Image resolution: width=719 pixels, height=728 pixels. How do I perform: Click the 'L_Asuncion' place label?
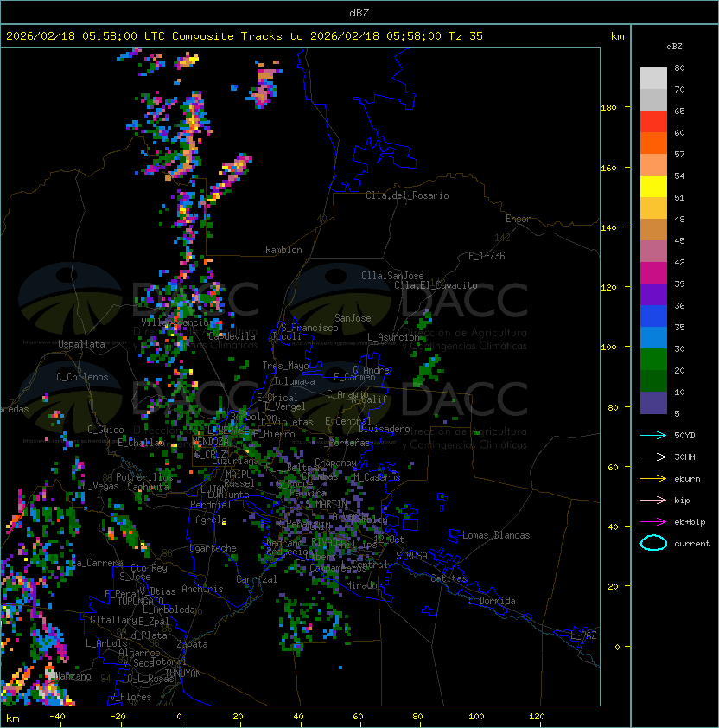pyautogui.click(x=393, y=337)
